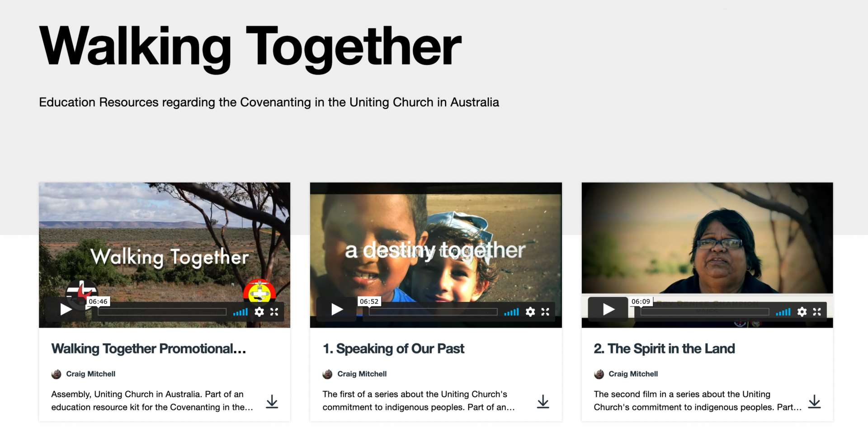The width and height of the screenshot is (868, 442).
Task: Adjust volume bars on Speaking of Our Past video
Action: [512, 312]
